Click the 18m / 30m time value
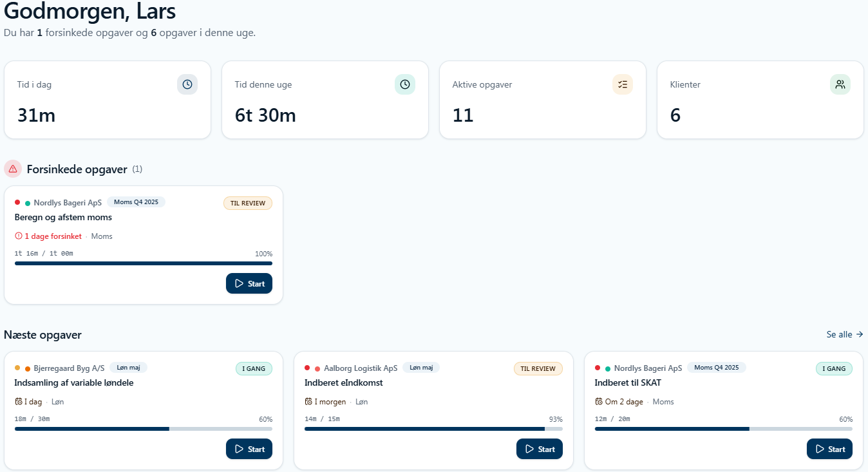The height and width of the screenshot is (472, 868). [x=32, y=419]
